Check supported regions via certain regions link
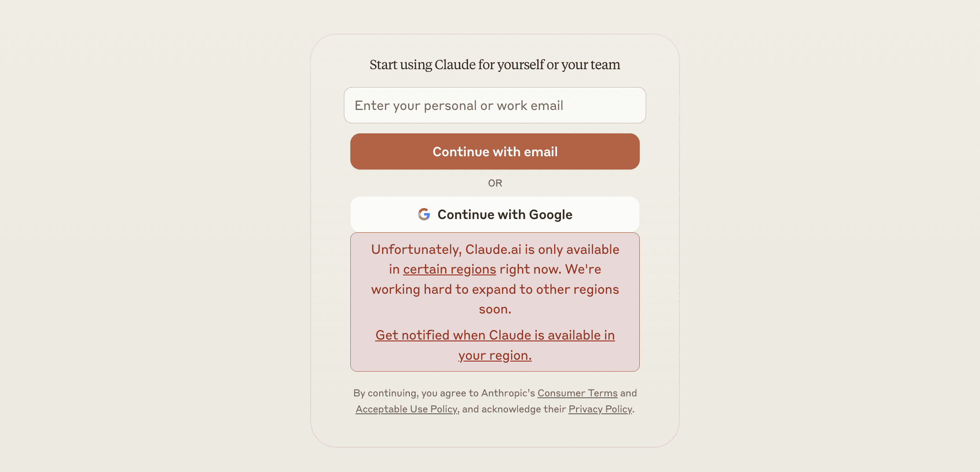 click(449, 269)
